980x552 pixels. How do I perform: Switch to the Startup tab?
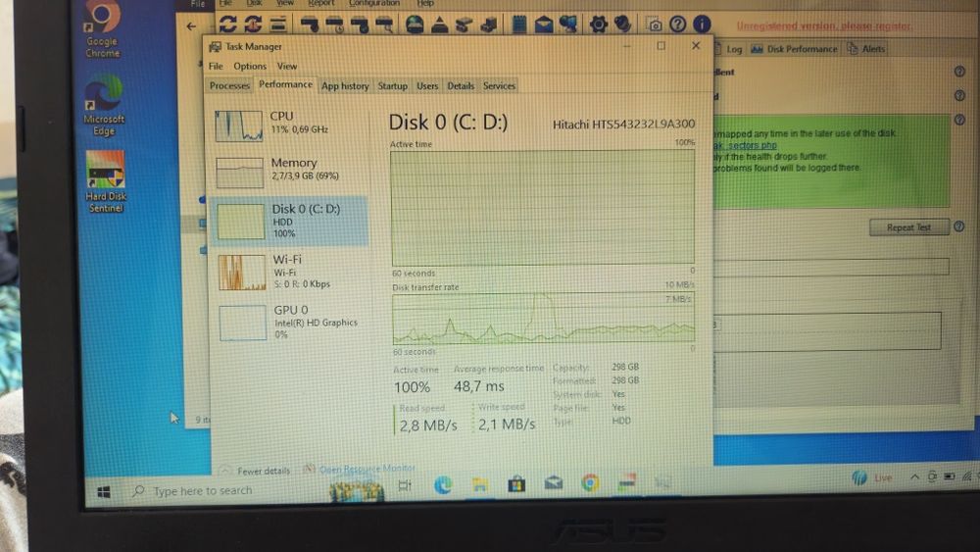[393, 86]
